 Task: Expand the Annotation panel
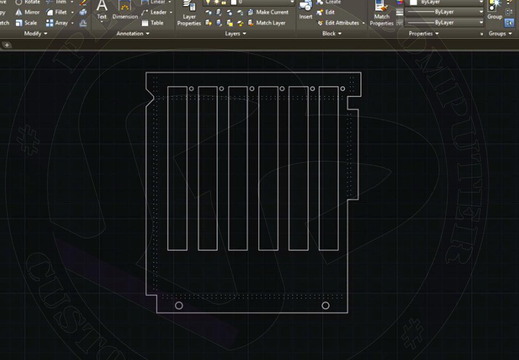tap(133, 34)
